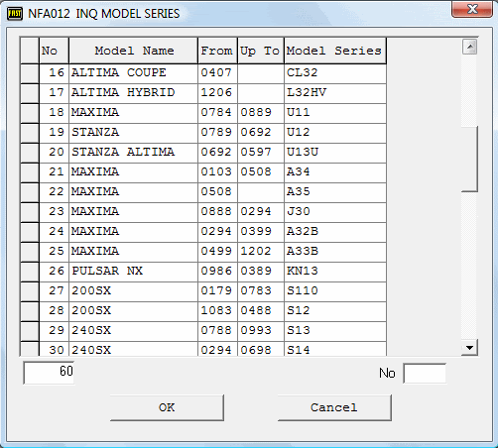Click the MAXIMA cell in row 18
The width and height of the screenshot is (498, 448).
133,113
